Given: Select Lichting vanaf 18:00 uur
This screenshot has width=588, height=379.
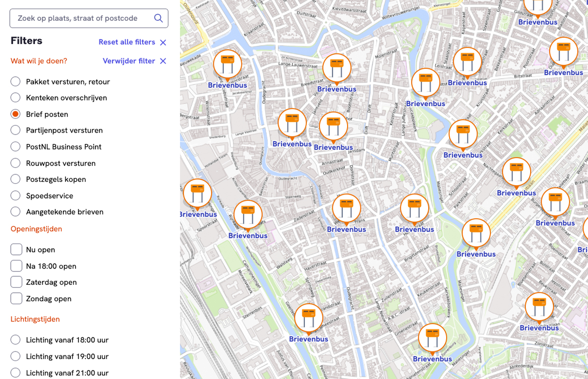Looking at the screenshot, I should coord(16,340).
